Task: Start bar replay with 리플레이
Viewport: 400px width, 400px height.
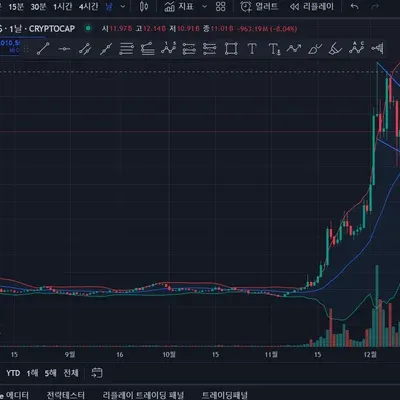Action: pos(311,7)
